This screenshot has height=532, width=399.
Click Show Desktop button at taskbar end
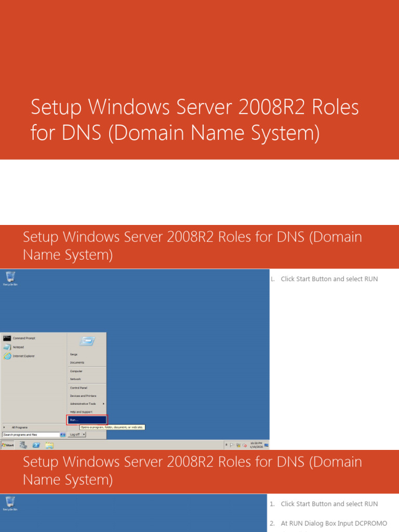tap(267, 445)
